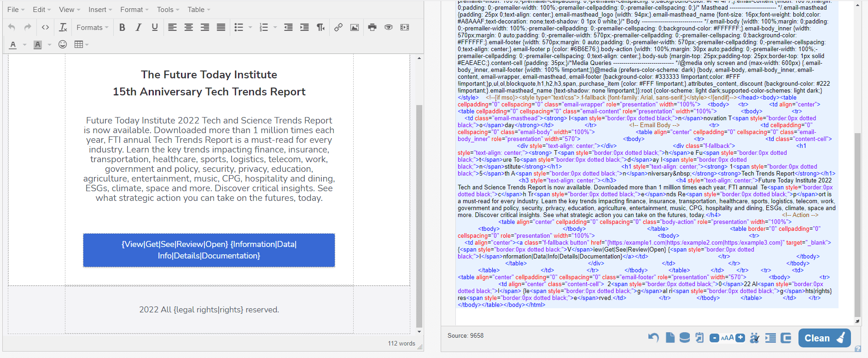868x358 pixels.
Task: Align text right
Action: (x=205, y=27)
